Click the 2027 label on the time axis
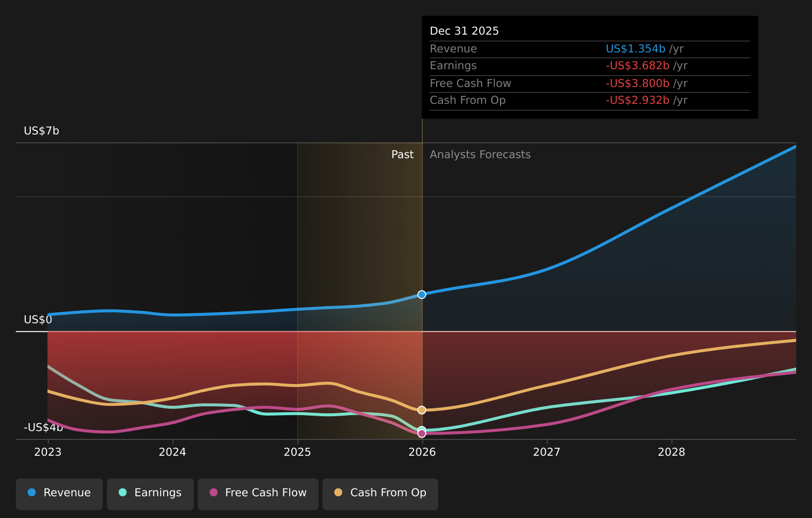Viewport: 812px width, 518px height. tap(547, 452)
